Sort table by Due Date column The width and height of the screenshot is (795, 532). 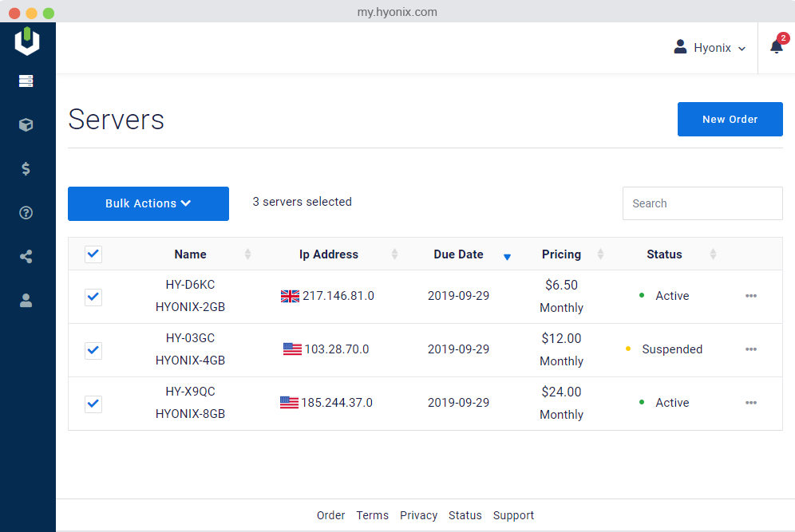[x=459, y=254]
